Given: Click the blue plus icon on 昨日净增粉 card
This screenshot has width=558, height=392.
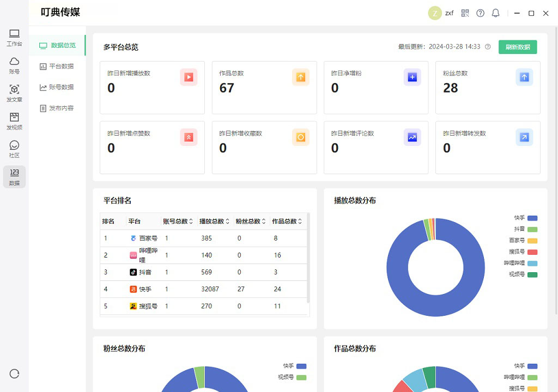Looking at the screenshot, I should (x=413, y=77).
